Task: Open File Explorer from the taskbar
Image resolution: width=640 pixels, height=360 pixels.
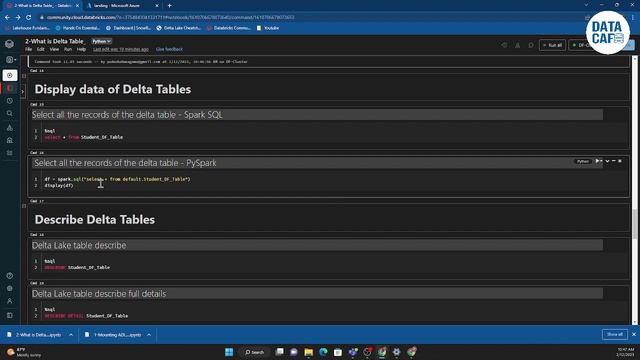Action: pos(309,352)
